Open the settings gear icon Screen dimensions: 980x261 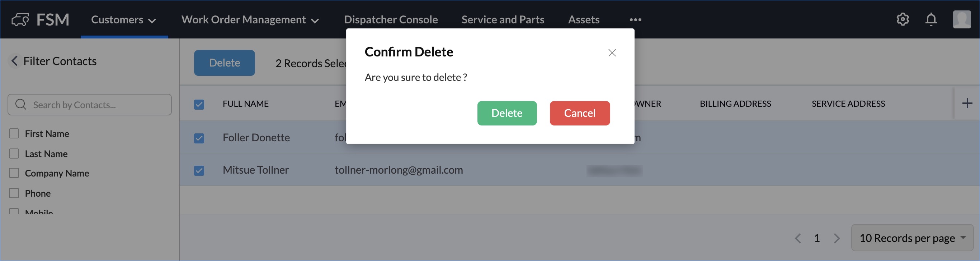point(903,19)
